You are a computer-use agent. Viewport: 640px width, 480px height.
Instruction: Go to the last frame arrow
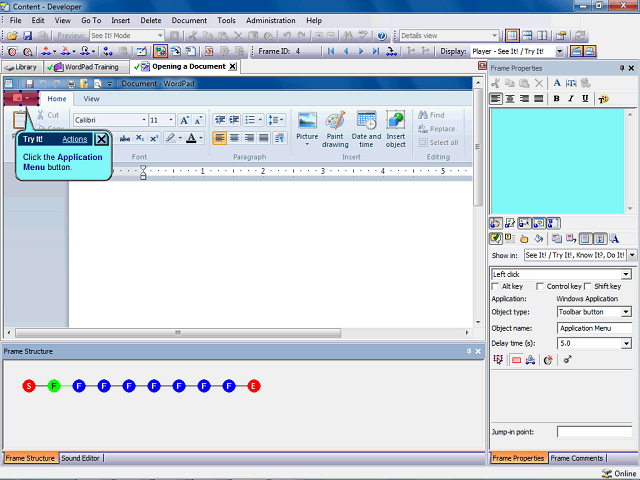pos(376,51)
